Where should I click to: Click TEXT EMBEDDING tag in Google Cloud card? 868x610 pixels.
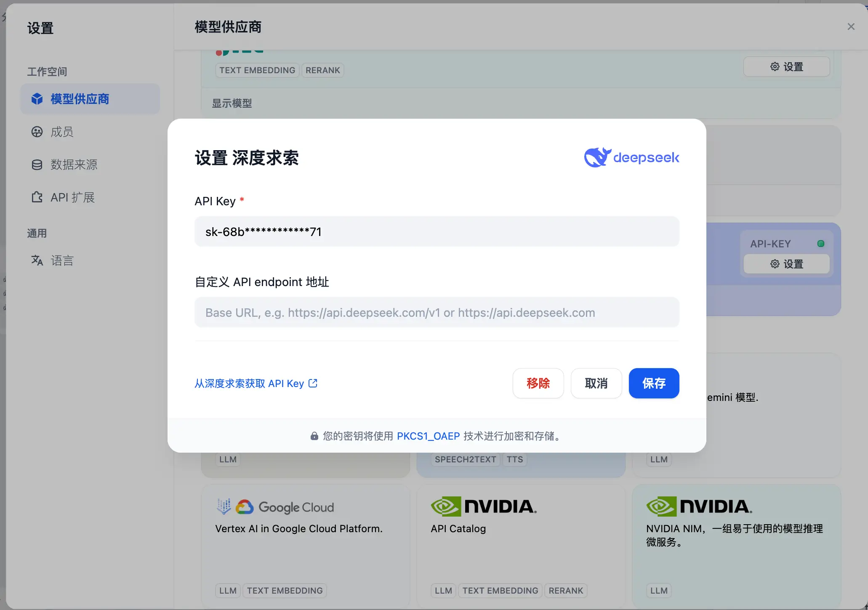[x=285, y=591]
